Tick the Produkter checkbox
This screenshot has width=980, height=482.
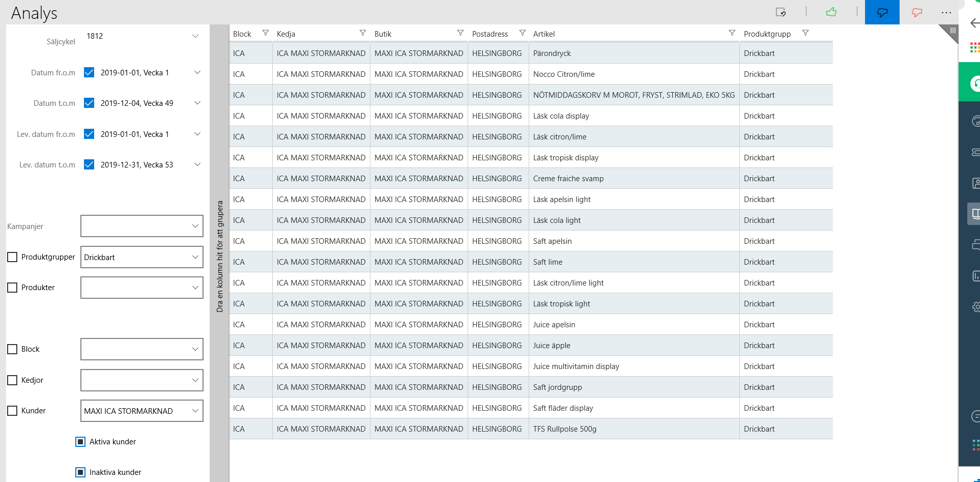click(x=12, y=288)
